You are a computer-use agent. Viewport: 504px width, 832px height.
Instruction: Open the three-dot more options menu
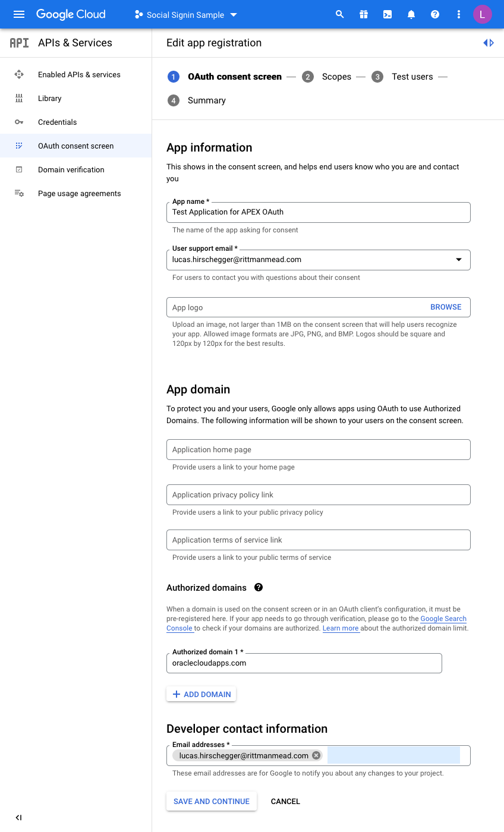pyautogui.click(x=459, y=14)
